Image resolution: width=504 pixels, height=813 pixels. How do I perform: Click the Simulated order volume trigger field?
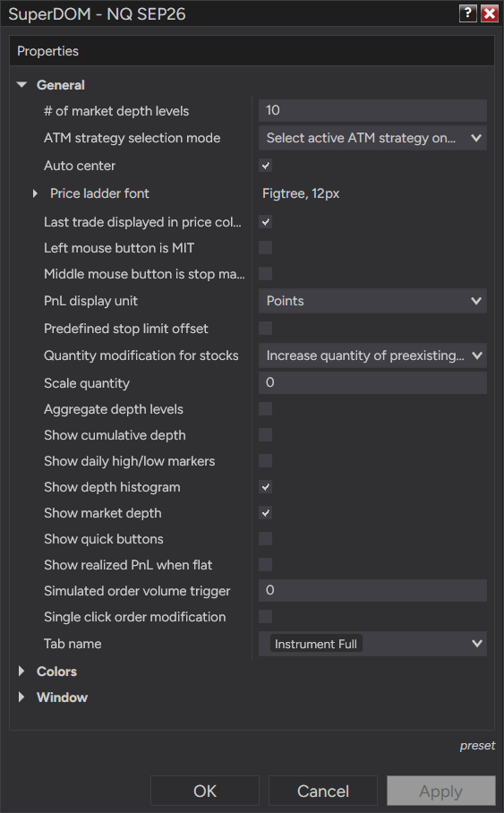(x=372, y=590)
